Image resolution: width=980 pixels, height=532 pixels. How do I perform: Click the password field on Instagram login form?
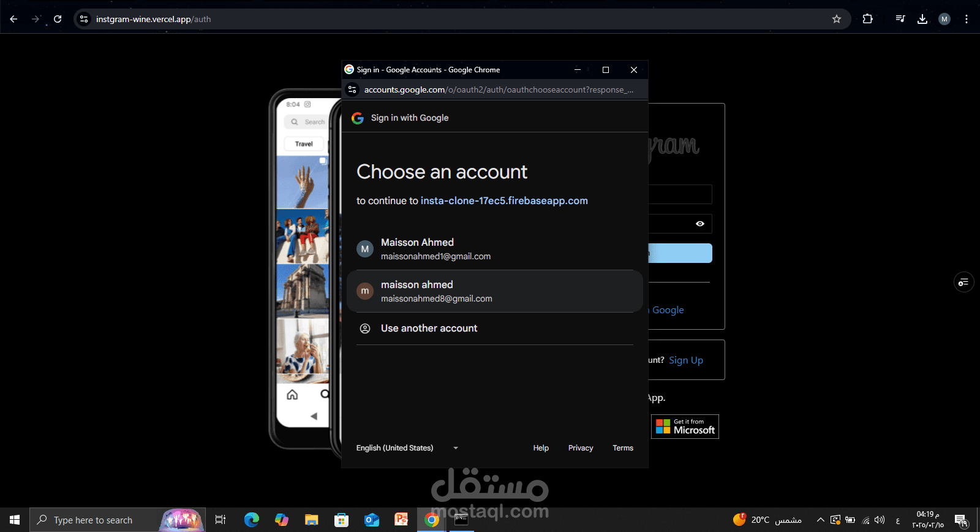pyautogui.click(x=680, y=224)
